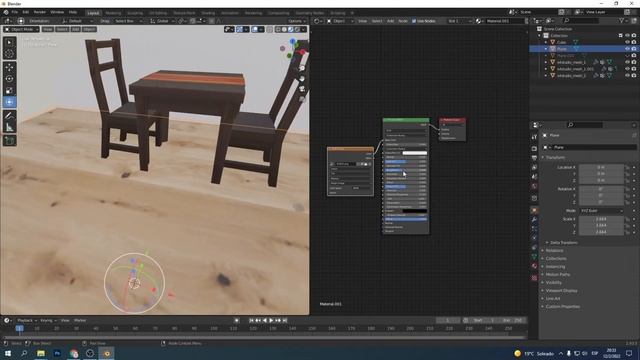Screen dimensions: 640x360
Task: Select the Cursor tool in viewport toolbar
Action: [9, 53]
